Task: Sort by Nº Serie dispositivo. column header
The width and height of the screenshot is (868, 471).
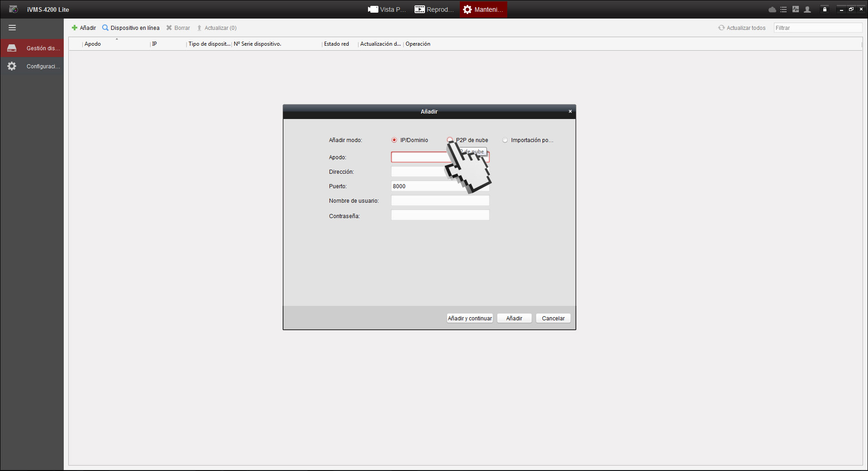Action: pyautogui.click(x=277, y=44)
